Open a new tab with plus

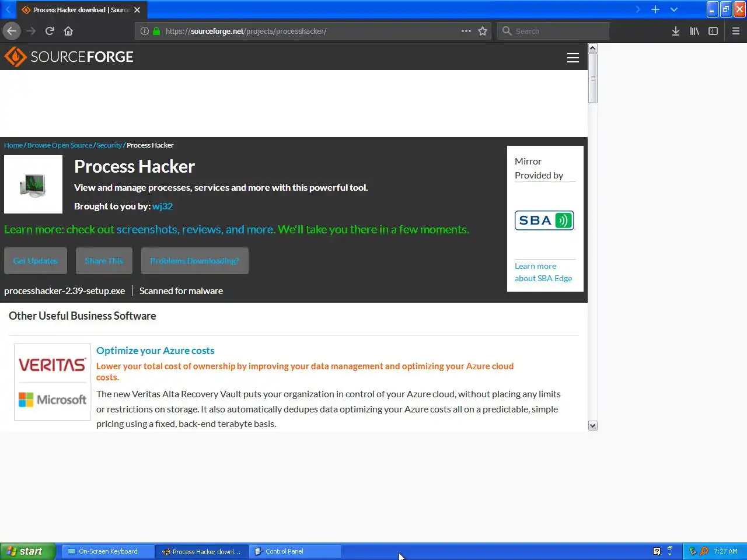click(x=655, y=9)
